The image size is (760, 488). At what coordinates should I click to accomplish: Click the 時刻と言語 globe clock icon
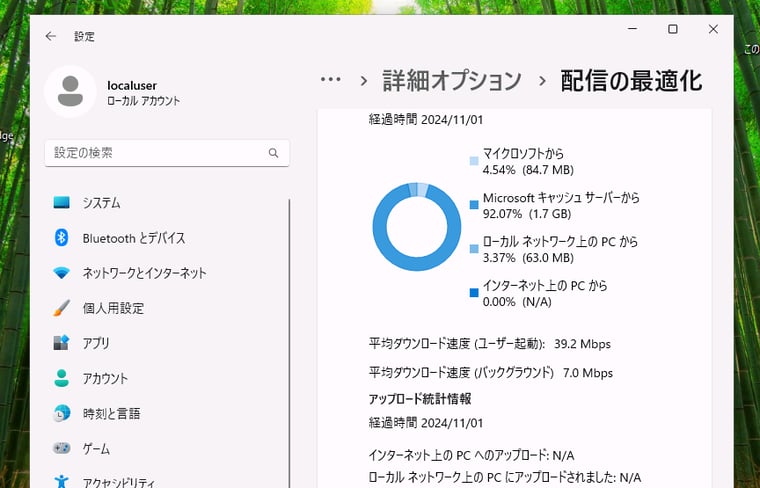62,413
